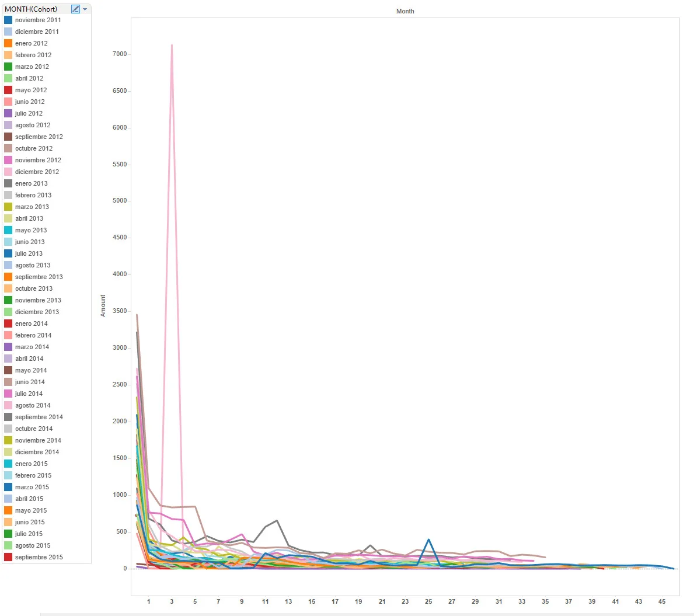Viewport: 694px width, 616px height.
Task: Click the peak of the tall pink spike
Action: pos(172,44)
